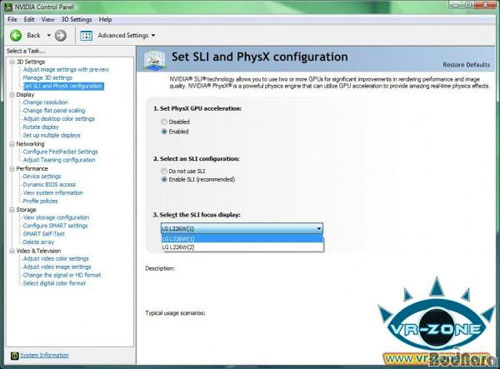Screen dimensions: 500x369
Task: Collapse the Storage tree node
Action: coord(12,210)
